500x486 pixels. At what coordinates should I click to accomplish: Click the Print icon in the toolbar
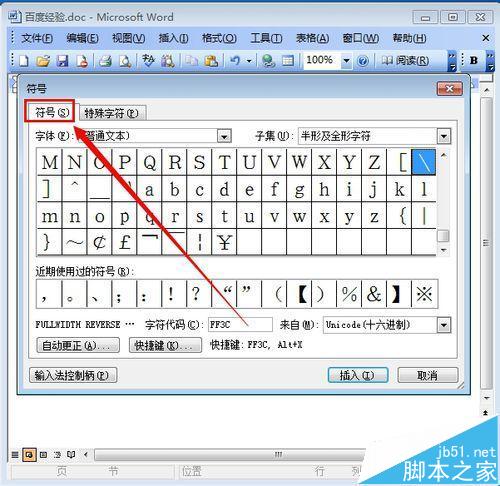pyautogui.click(x=105, y=61)
